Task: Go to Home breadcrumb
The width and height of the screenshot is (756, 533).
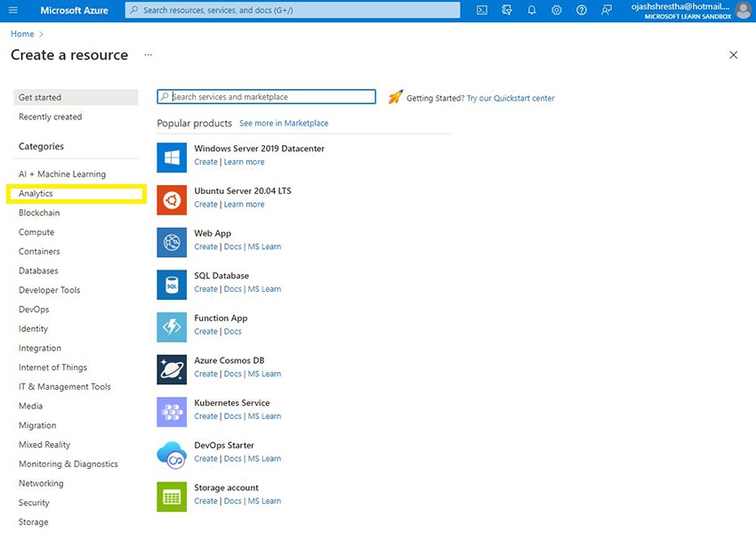Action: (x=22, y=34)
